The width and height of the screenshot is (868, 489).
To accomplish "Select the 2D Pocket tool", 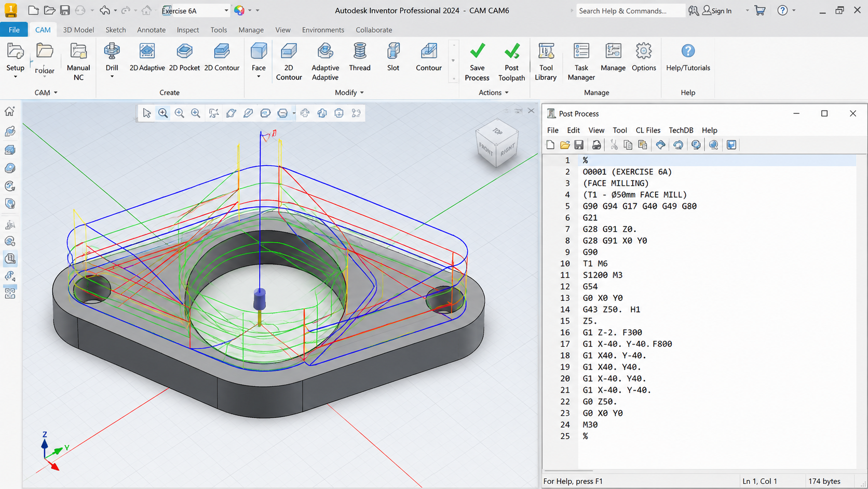I will click(x=184, y=58).
